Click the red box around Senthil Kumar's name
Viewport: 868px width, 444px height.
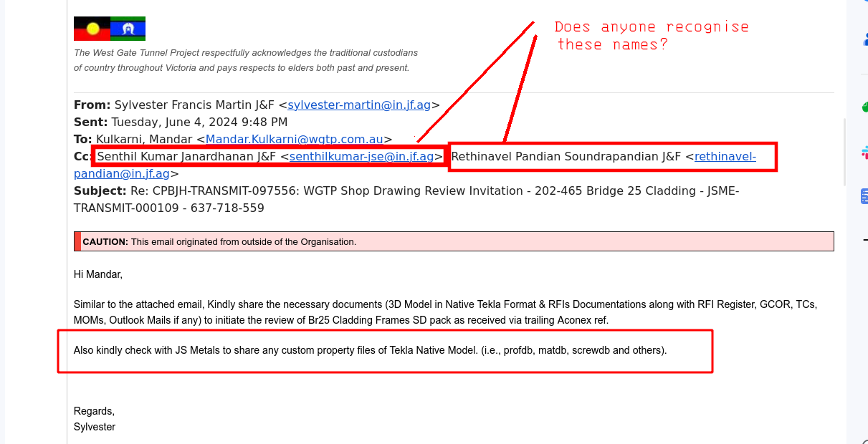point(267,156)
